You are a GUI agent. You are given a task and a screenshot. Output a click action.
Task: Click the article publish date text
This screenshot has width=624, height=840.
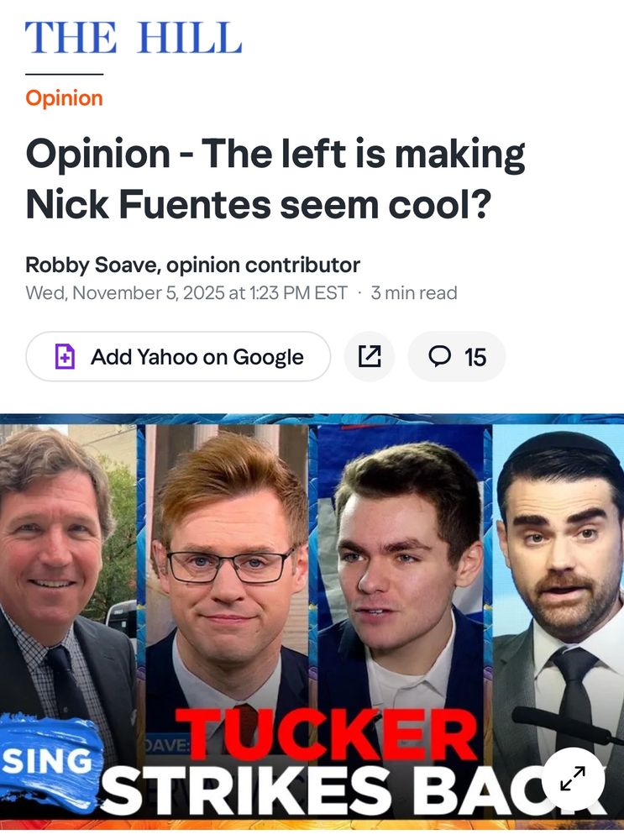(x=186, y=293)
